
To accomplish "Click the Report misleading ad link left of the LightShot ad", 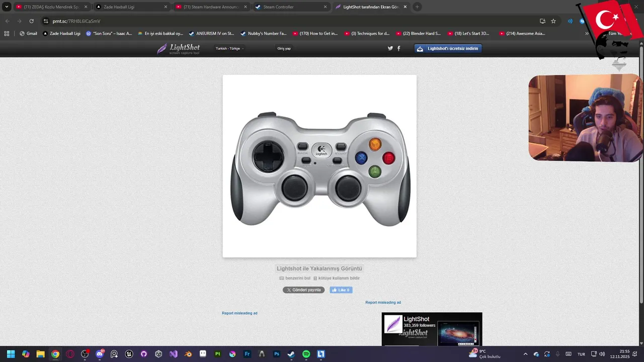I will [239, 313].
